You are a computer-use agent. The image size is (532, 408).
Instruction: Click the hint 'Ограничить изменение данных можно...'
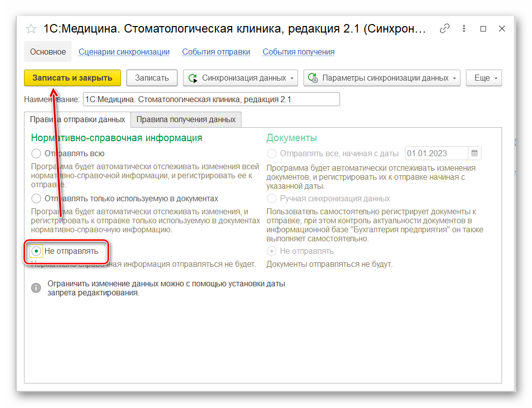[x=166, y=288]
